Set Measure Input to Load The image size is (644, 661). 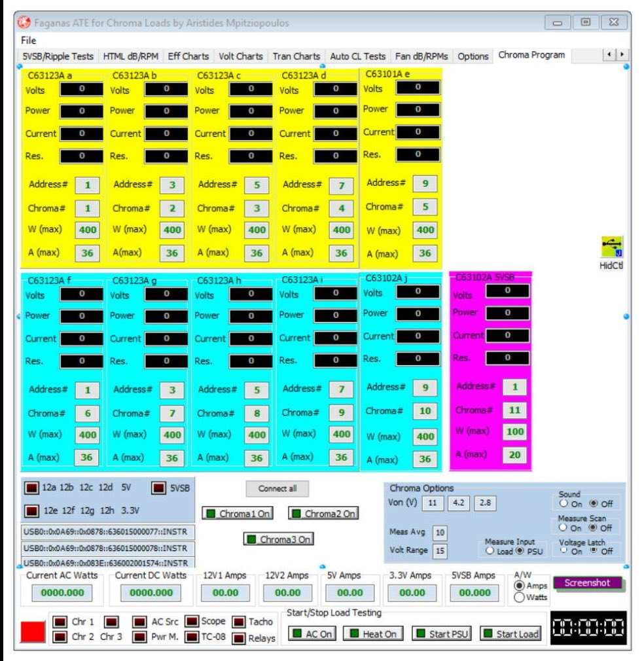pos(490,550)
